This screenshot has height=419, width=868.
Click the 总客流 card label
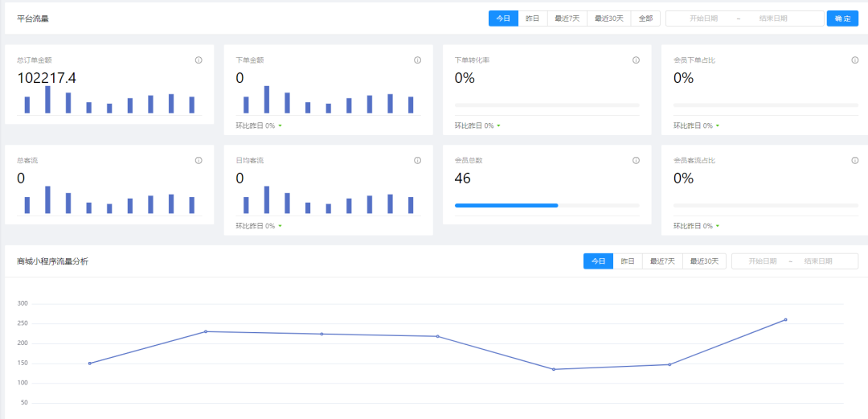tap(27, 160)
